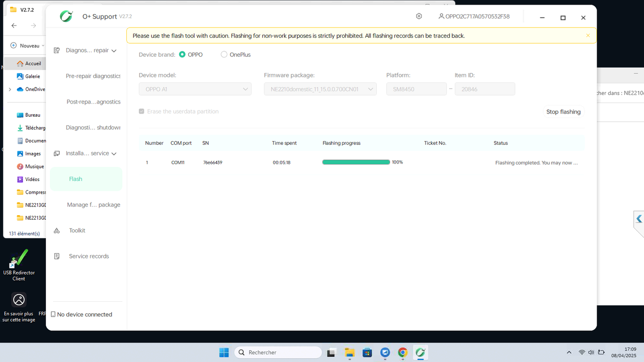The height and width of the screenshot is (362, 644).
Task: Click the status text Flashing completed
Action: coord(537,163)
